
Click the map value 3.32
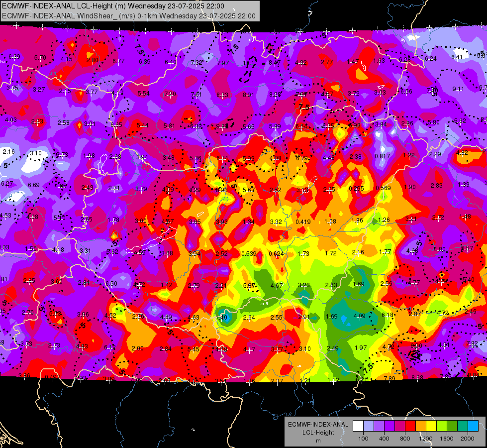click(x=276, y=222)
